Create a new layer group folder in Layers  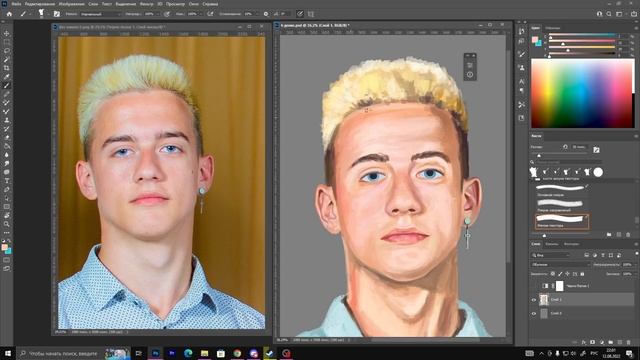pyautogui.click(x=611, y=342)
